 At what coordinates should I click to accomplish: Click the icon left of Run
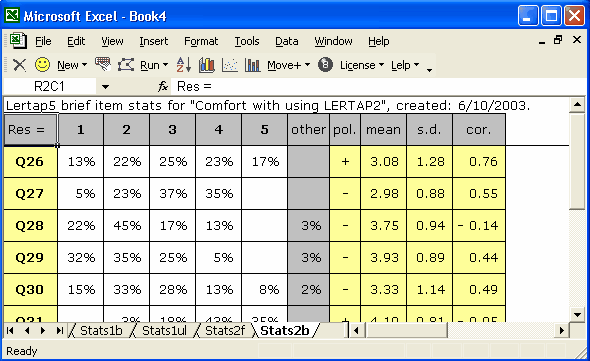(x=126, y=65)
